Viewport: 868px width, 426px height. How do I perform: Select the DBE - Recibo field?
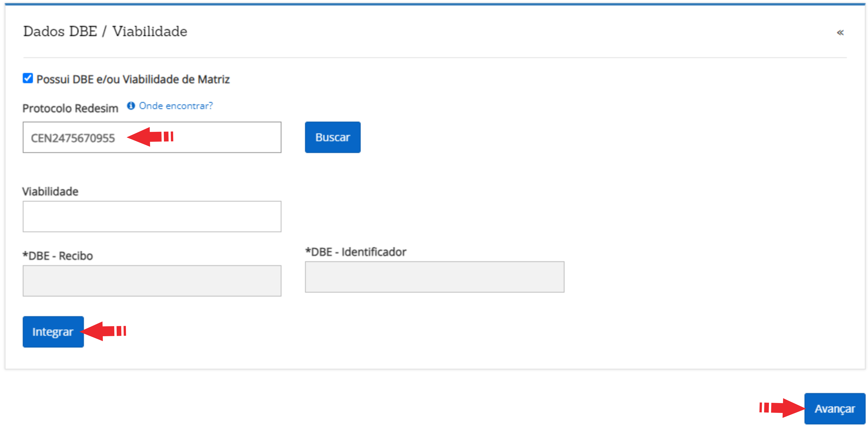pos(152,281)
